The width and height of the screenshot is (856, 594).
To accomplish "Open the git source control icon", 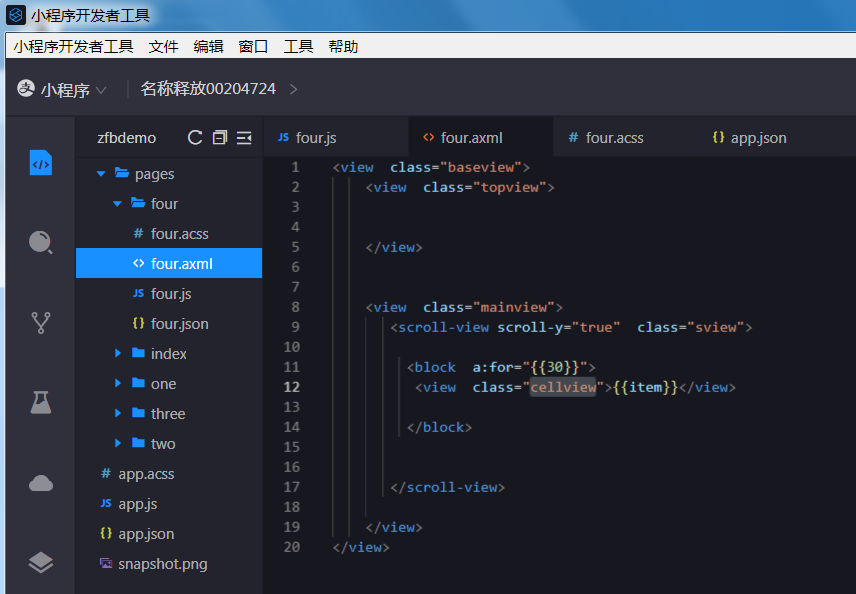I will tap(40, 323).
